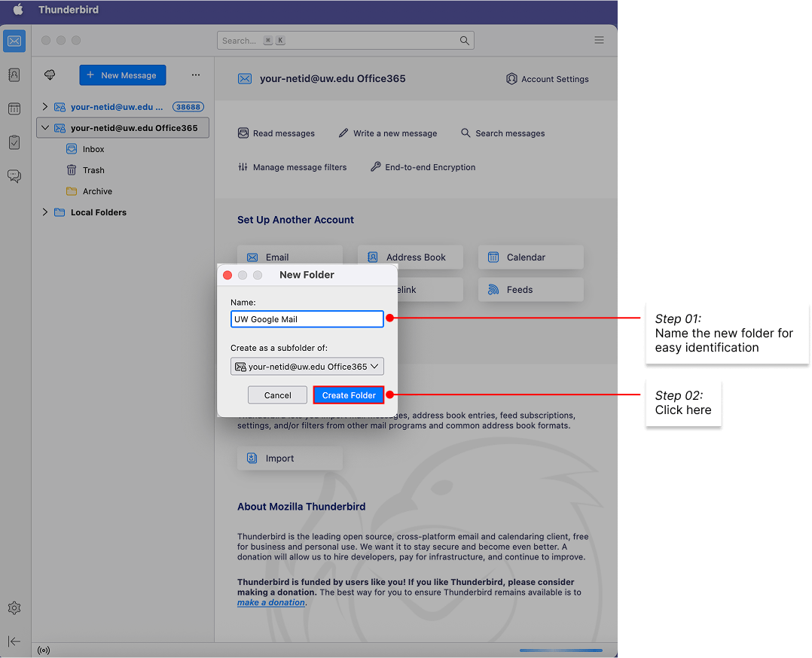
Task: Click the folder Name input field
Action: pos(307,318)
